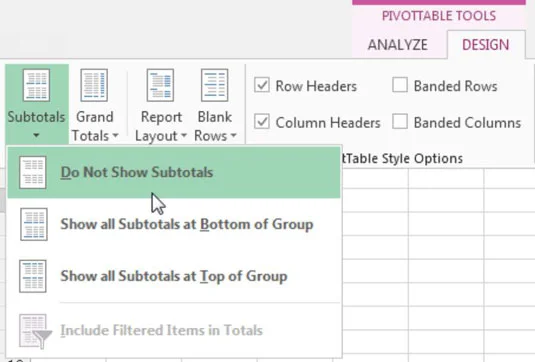The height and width of the screenshot is (362, 535).
Task: Select Include Filtered Items in Totals
Action: pyautogui.click(x=174, y=331)
